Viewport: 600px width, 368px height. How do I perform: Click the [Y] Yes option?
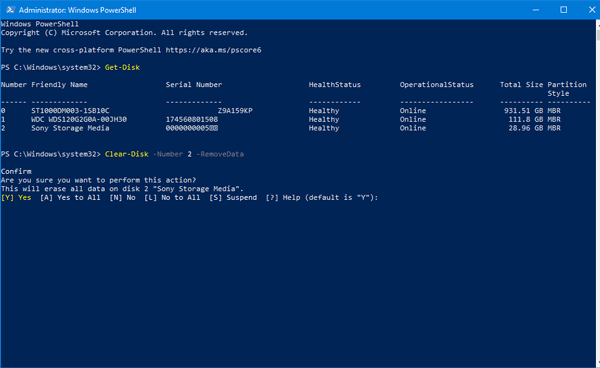[16, 197]
